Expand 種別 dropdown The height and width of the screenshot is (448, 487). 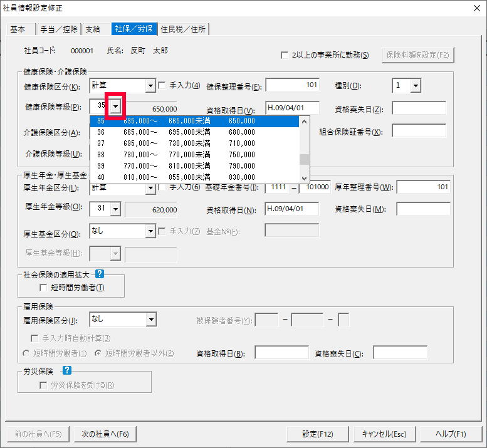[x=416, y=86]
